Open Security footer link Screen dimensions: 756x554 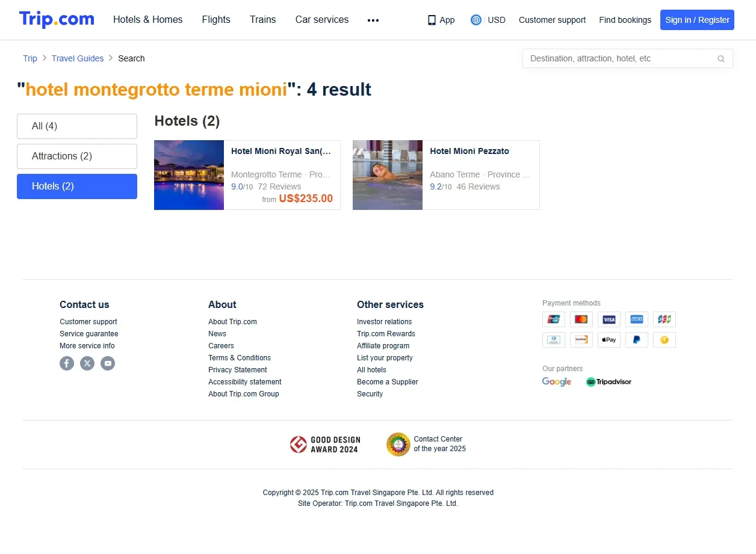point(370,394)
